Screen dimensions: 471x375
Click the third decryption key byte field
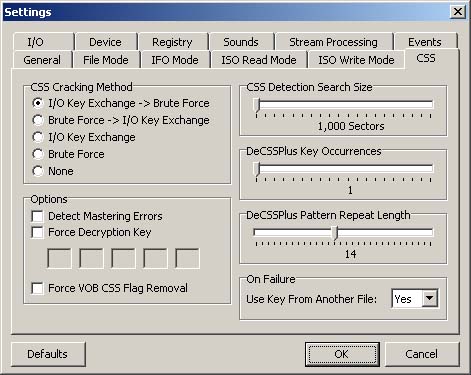tap(123, 258)
